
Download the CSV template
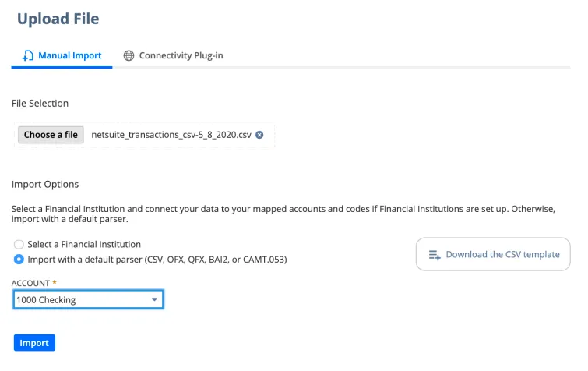tap(493, 254)
